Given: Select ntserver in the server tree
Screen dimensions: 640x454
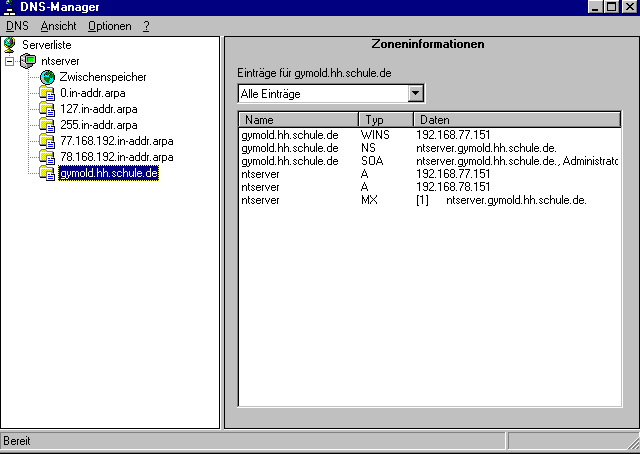Looking at the screenshot, I should [x=60, y=61].
